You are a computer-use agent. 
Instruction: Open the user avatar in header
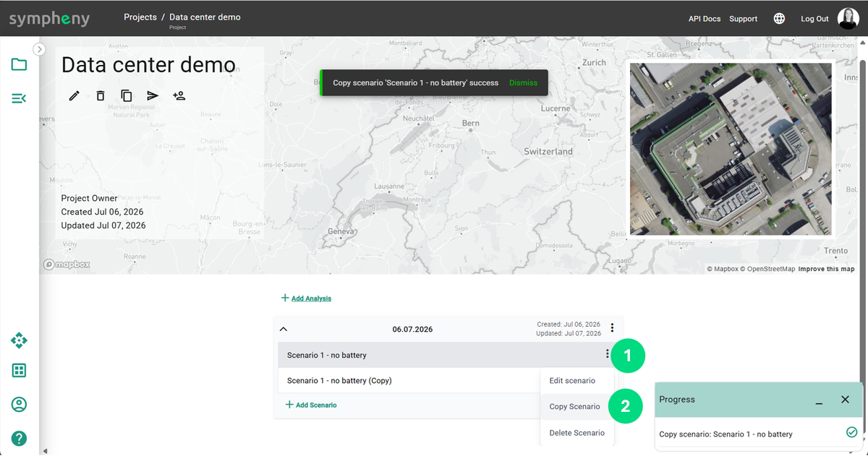(848, 18)
